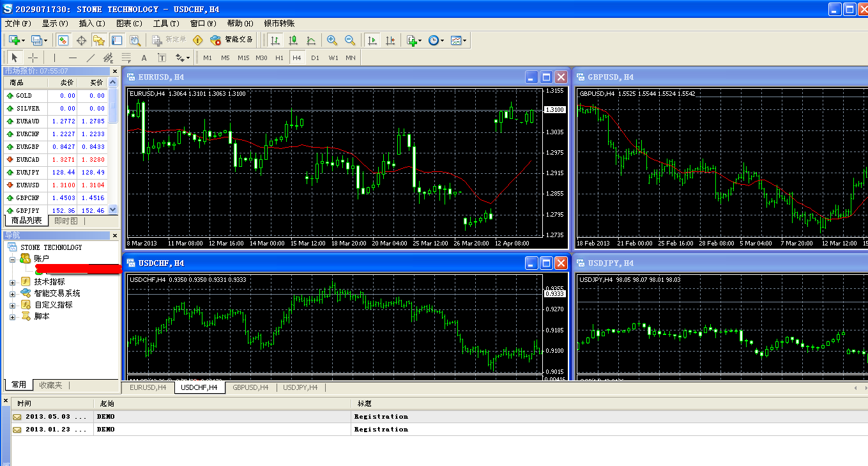Open a new chart window from the toolbar
The width and height of the screenshot is (868, 466).
(14, 40)
